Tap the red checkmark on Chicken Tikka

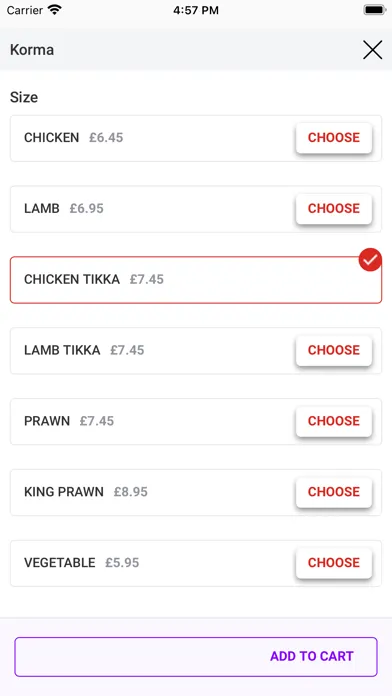point(370,259)
